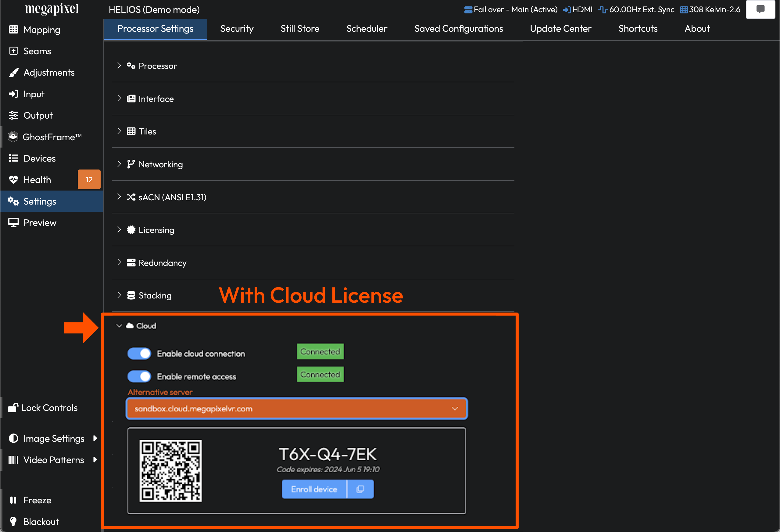
Task: Open the Update Center tab
Action: [560, 29]
